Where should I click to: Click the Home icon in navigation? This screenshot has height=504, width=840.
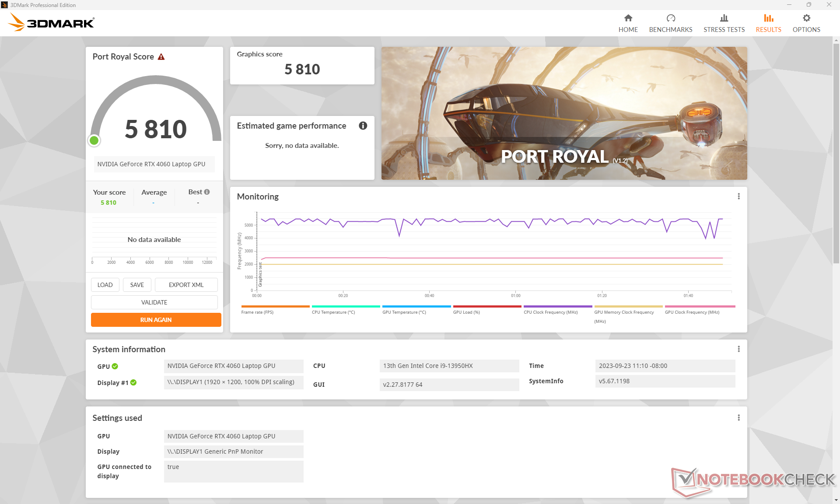(x=628, y=18)
